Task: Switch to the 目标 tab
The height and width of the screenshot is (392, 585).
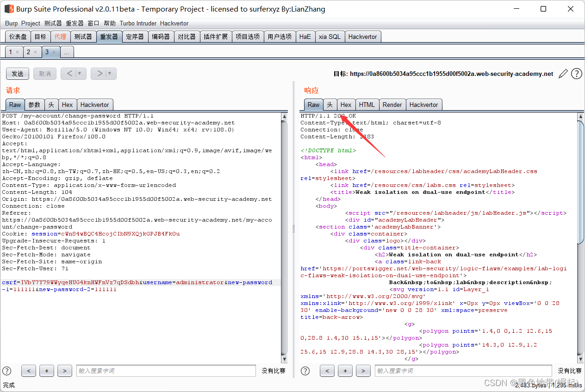Action: point(40,37)
